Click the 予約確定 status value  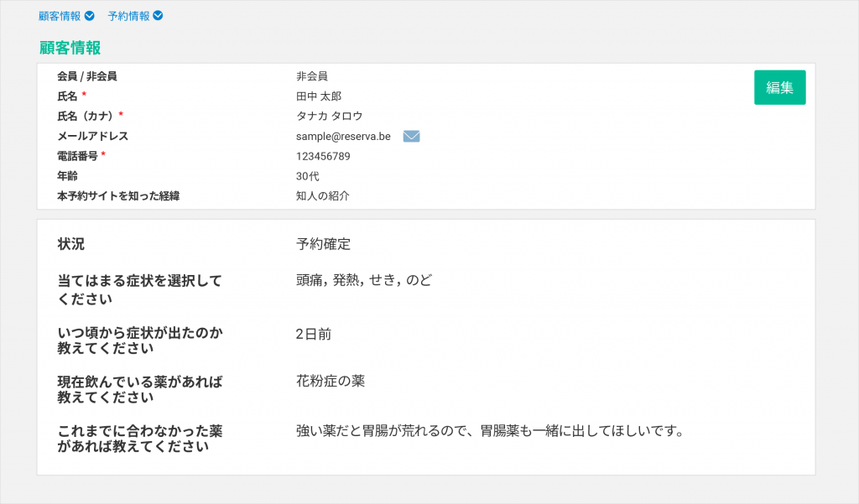click(x=323, y=244)
